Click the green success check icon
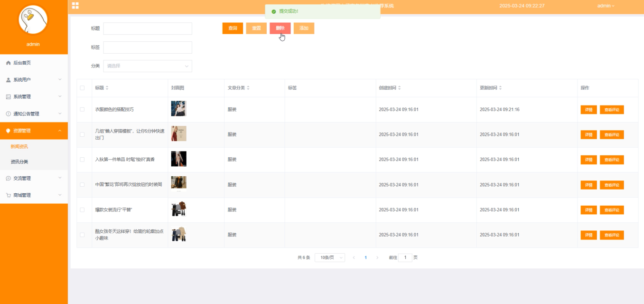This screenshot has height=304, width=644. 274,11
